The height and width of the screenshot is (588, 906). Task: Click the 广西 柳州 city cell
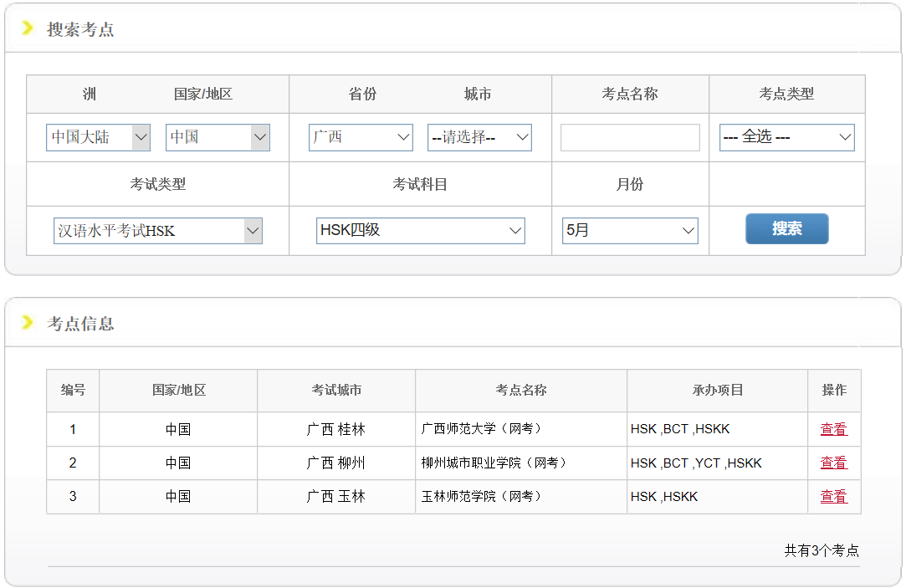point(335,463)
